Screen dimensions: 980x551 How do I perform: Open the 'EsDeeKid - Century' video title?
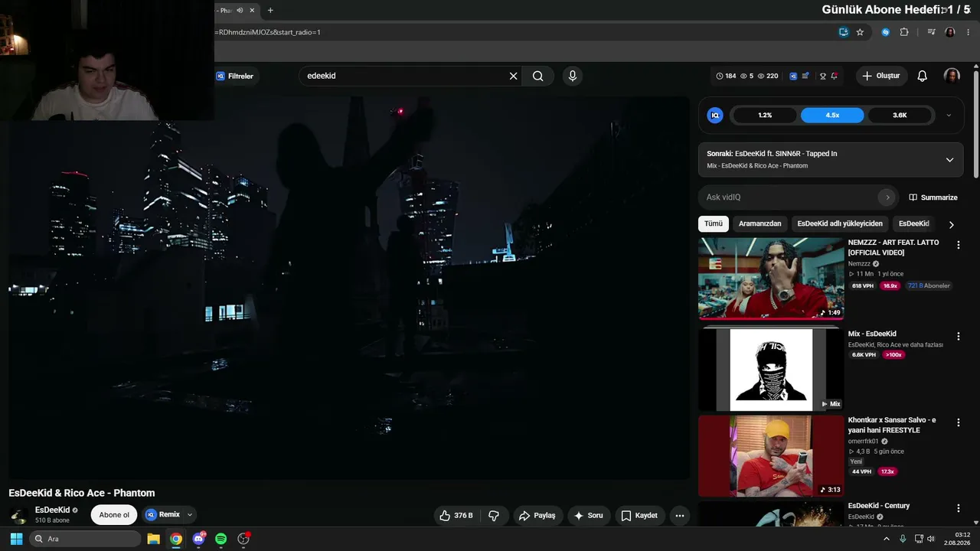point(879,506)
